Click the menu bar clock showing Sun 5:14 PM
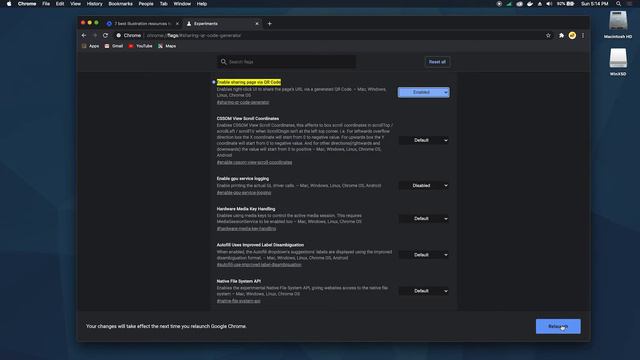Viewport: 640px width, 360px height. point(595,4)
